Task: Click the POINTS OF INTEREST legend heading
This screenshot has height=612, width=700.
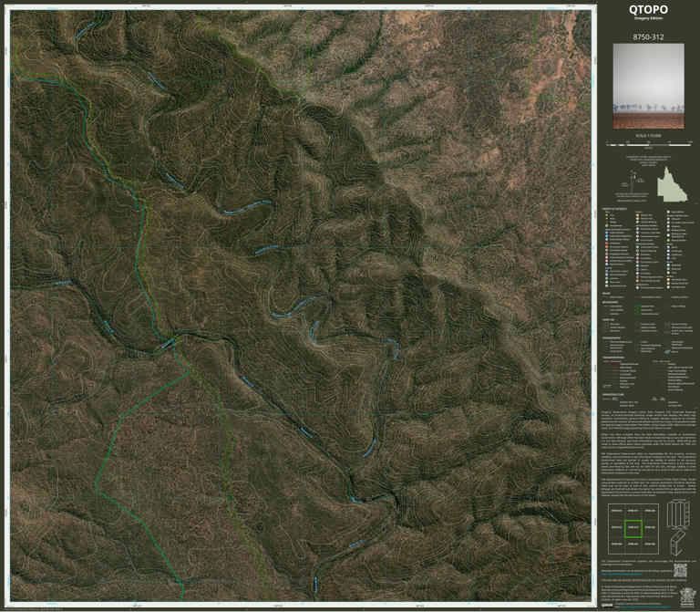Action: click(614, 209)
